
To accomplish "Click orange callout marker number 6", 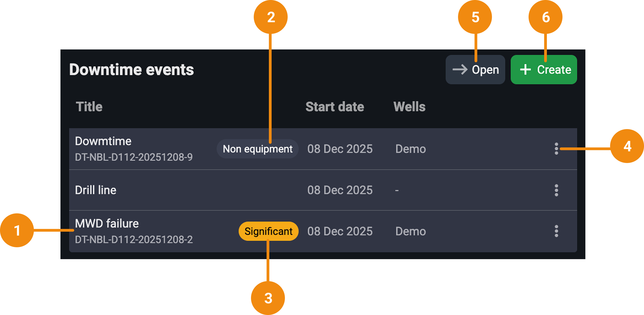I will point(546,17).
